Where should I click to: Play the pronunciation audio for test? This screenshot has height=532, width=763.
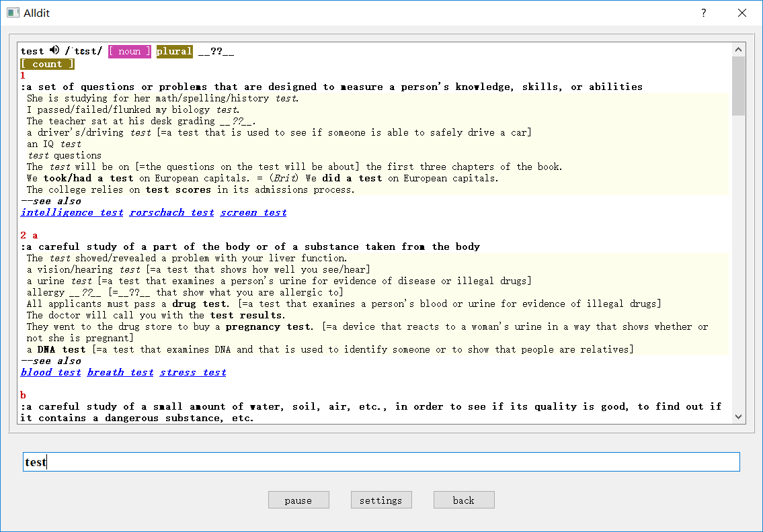54,50
